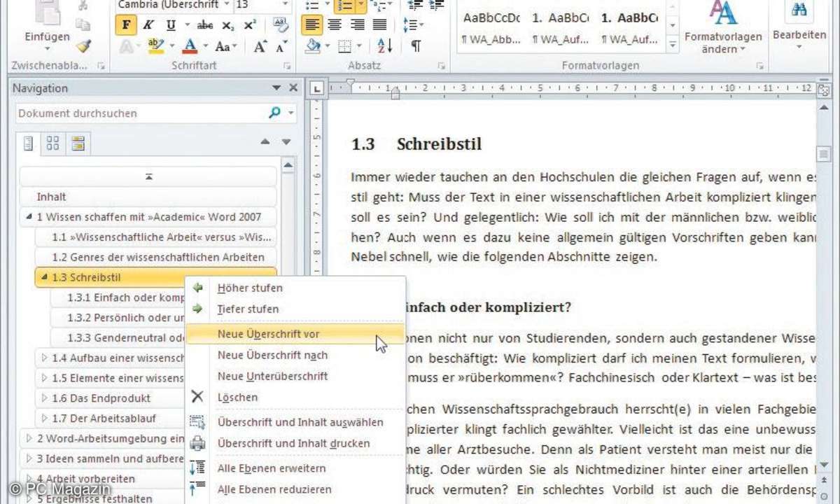
Task: Close the Navigation pane
Action: [x=293, y=88]
